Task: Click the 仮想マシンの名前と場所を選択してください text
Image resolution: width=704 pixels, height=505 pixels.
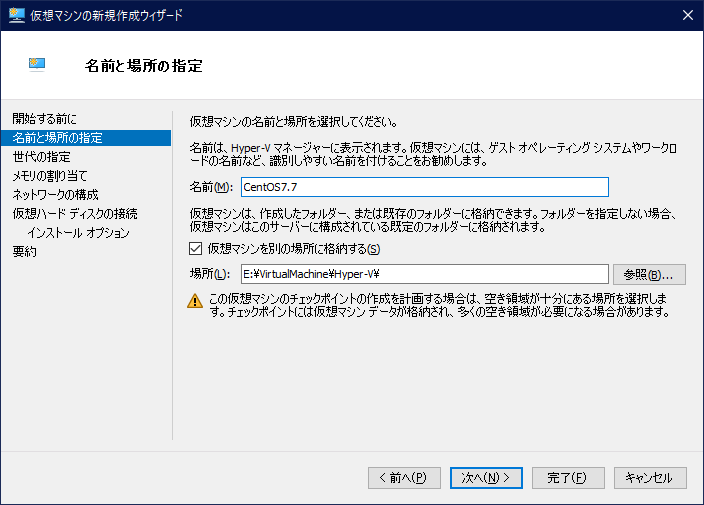Action: (x=293, y=122)
